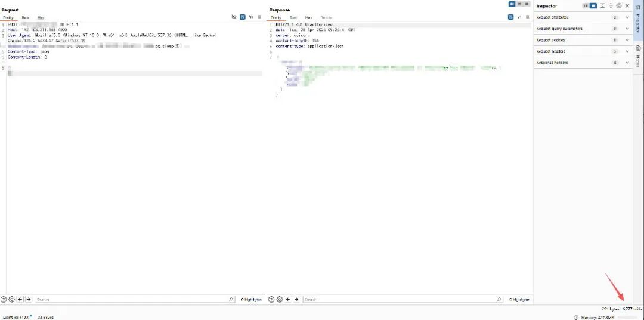Open the Request panel hamburger options menu
The width and height of the screenshot is (644, 320).
tap(259, 17)
